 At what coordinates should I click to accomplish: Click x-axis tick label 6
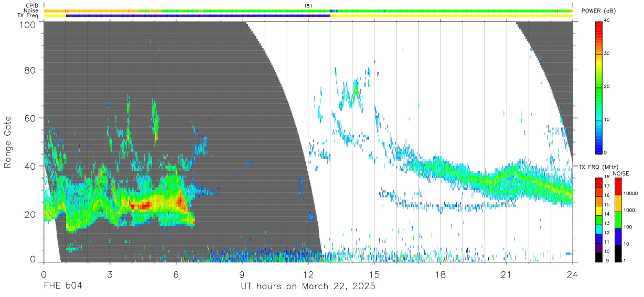176,274
